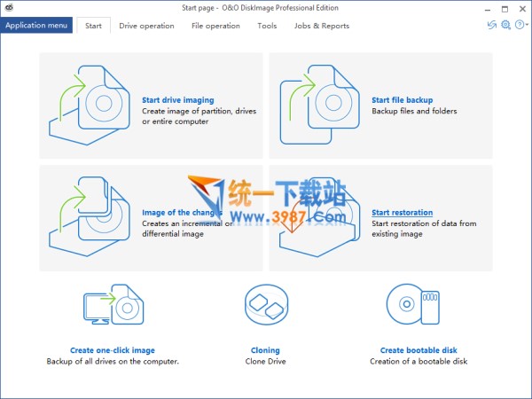
Task: Click 'Clone Drive' description text
Action: 265,362
